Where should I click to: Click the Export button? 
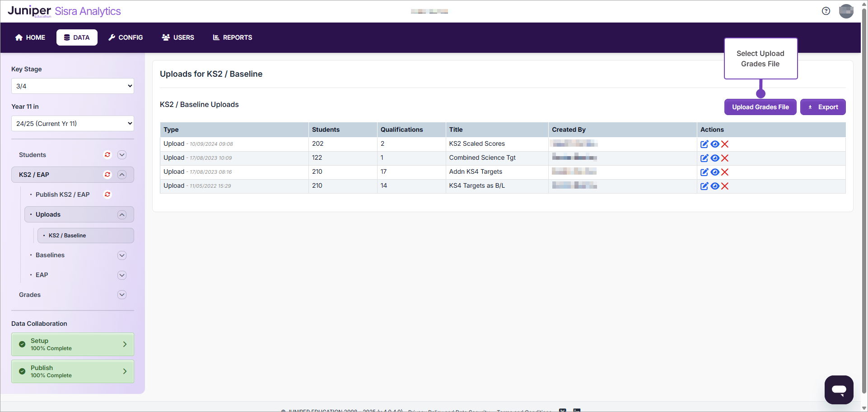tap(822, 107)
